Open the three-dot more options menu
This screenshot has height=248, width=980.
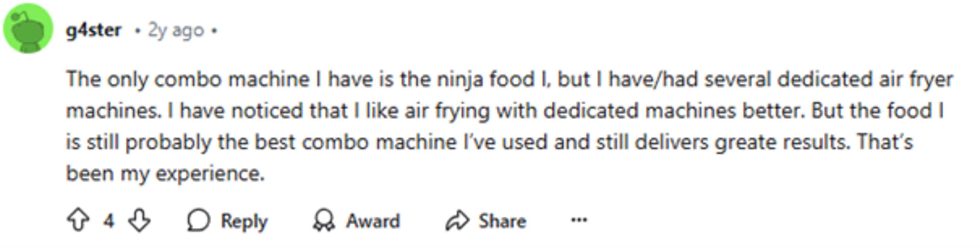(579, 220)
